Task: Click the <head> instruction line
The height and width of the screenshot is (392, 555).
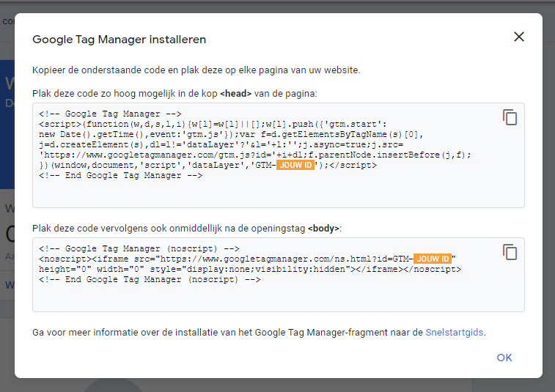Action: (x=174, y=94)
